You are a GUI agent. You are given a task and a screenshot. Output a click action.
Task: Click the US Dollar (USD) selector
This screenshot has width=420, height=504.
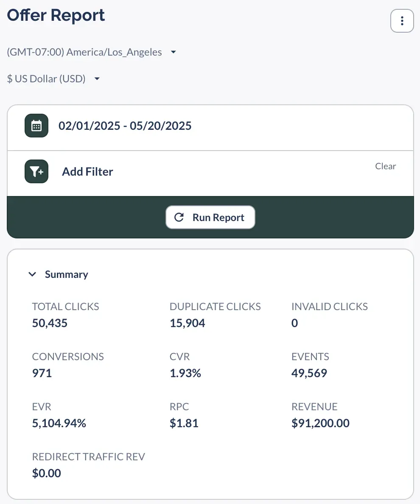[x=47, y=78]
